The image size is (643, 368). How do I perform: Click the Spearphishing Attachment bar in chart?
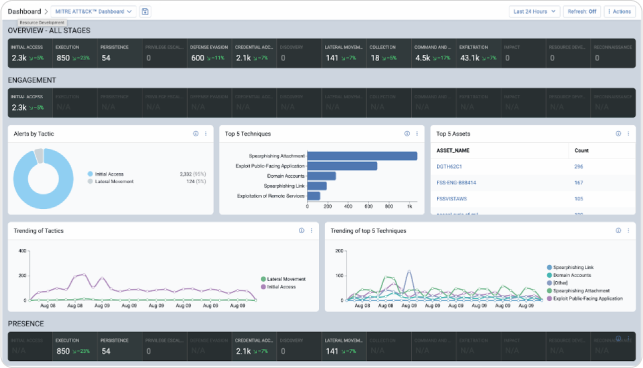point(362,156)
